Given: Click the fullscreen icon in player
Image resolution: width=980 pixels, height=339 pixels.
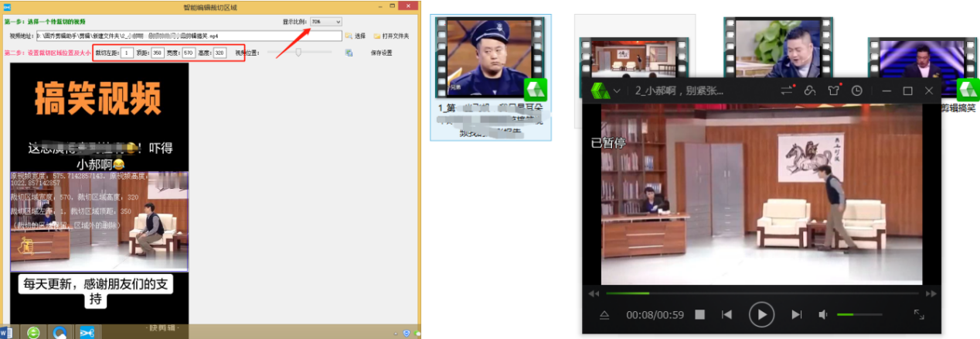Looking at the screenshot, I should pos(919,315).
